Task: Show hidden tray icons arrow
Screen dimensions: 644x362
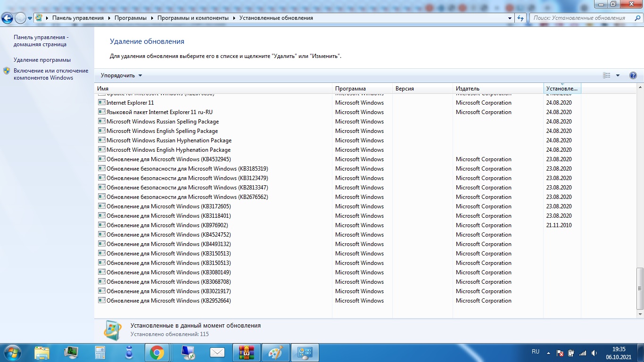Action: (x=548, y=353)
